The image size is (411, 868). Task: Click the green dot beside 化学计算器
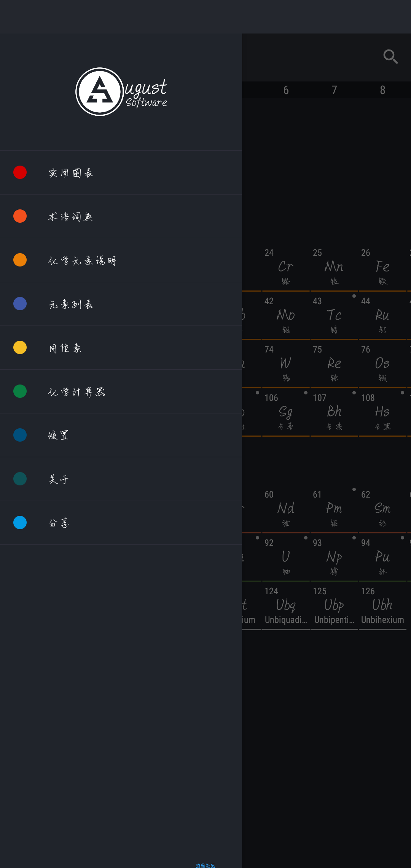coord(20,391)
